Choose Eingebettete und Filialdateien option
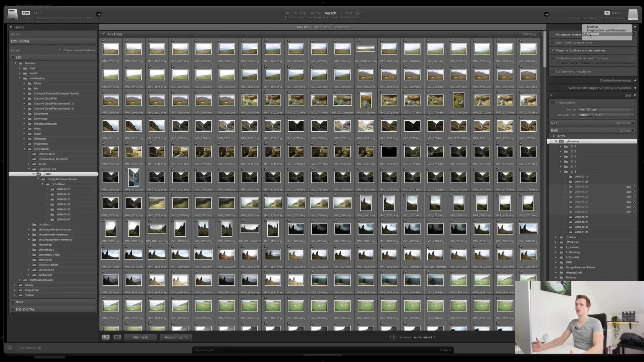644x362 pixels. 606,30
